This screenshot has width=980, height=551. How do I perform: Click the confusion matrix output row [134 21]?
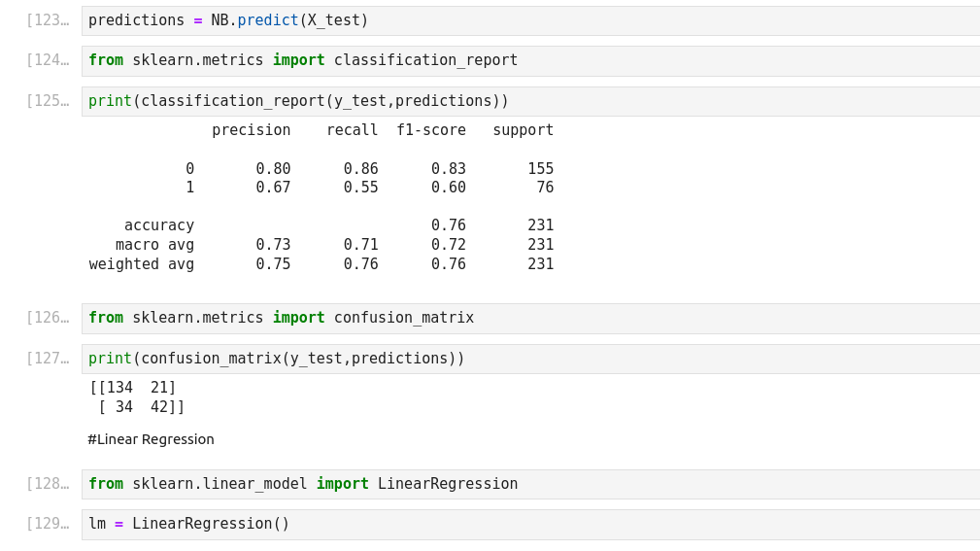pos(133,388)
